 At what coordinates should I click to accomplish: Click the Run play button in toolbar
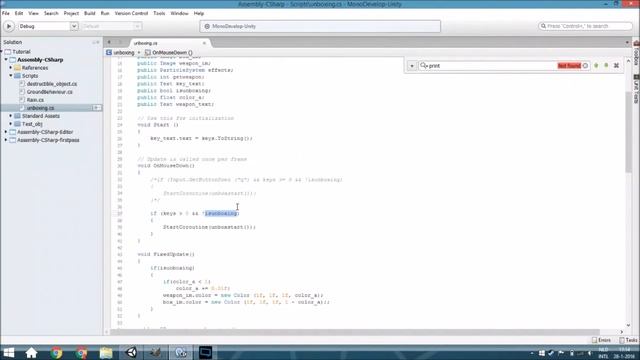(9, 26)
